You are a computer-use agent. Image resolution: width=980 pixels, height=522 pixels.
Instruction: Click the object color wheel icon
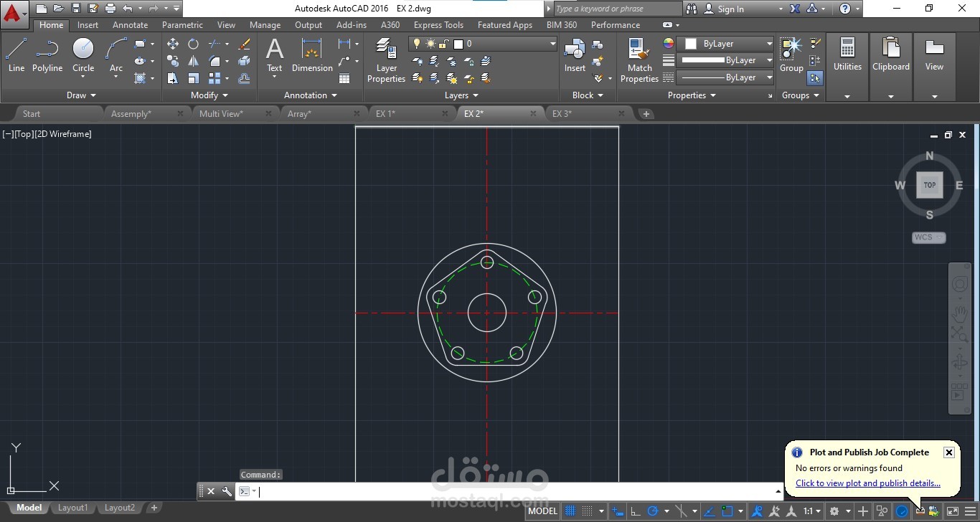click(x=669, y=44)
